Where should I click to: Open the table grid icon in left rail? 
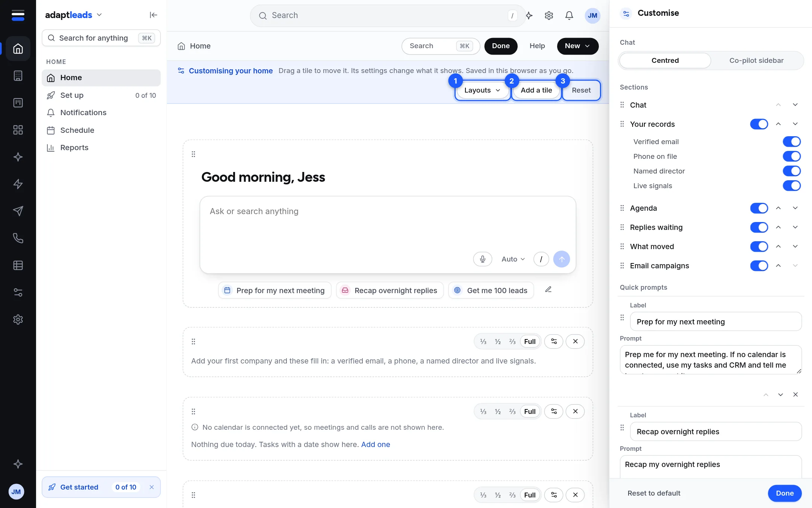pos(18,265)
